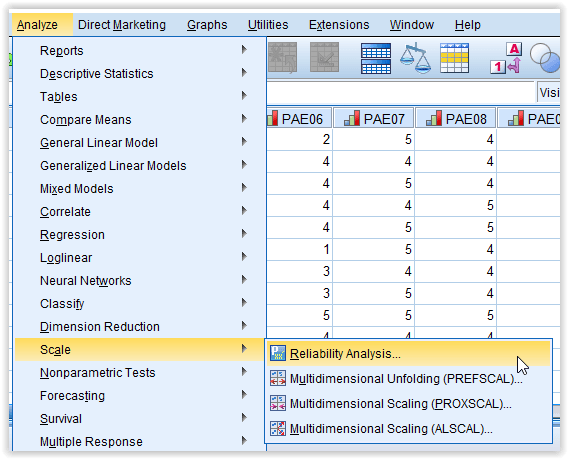Expand the Regression submenu arrow
568x459 pixels.
point(244,234)
